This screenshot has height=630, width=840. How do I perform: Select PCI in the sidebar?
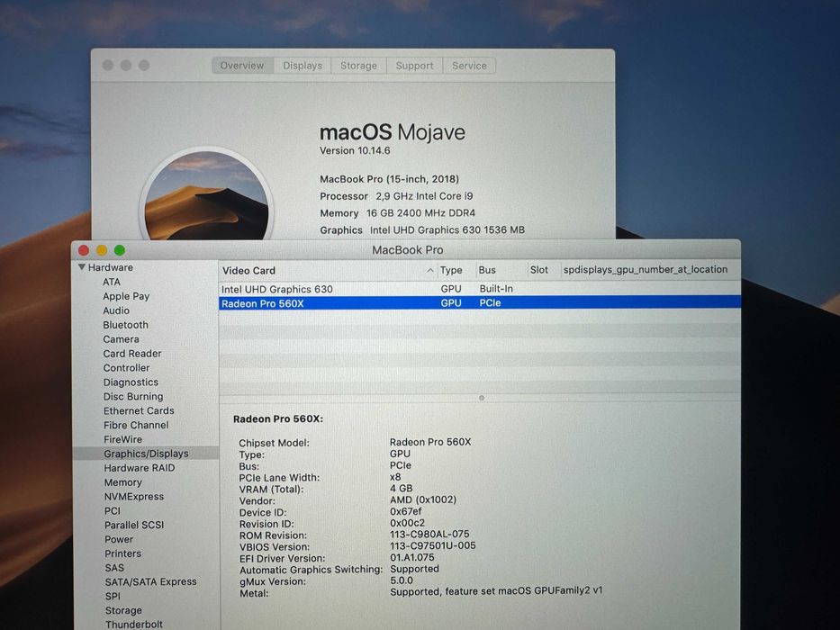tap(113, 511)
